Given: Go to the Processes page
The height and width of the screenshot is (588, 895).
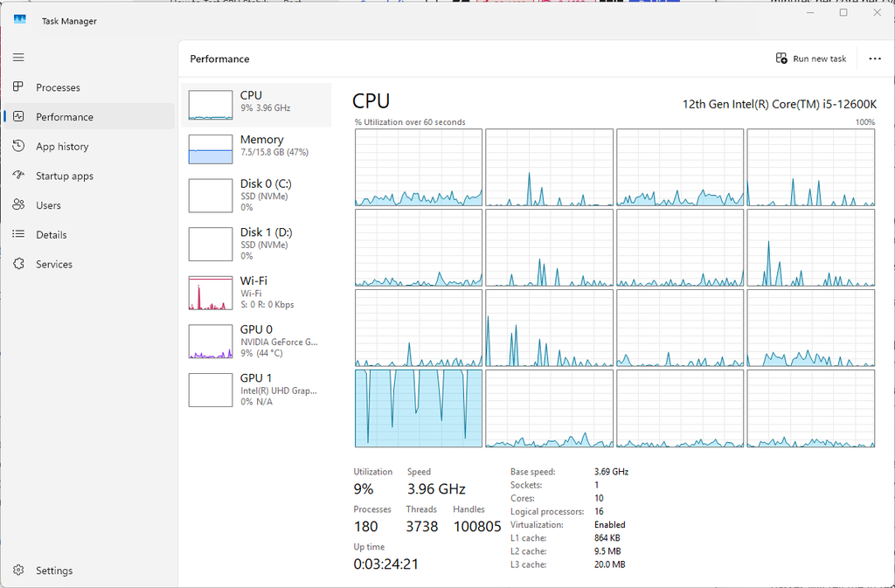Looking at the screenshot, I should 58,87.
